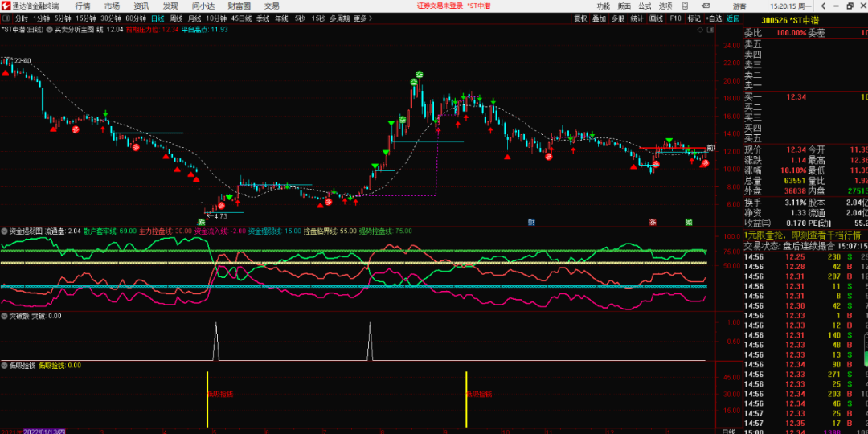Switch to the 月线 monthly period tab
Viewport: 868px width, 434px height.
[194, 18]
